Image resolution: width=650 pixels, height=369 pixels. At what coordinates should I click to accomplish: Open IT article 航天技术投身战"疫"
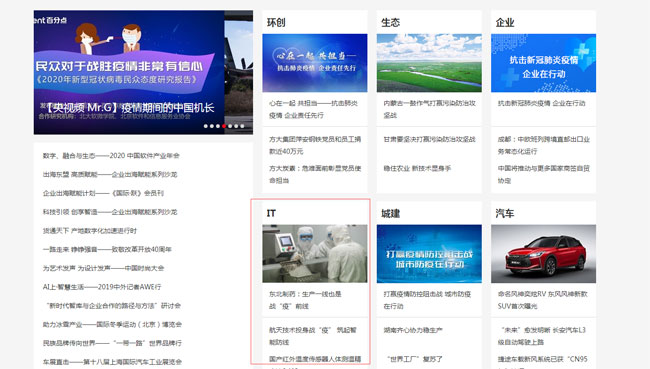313,336
